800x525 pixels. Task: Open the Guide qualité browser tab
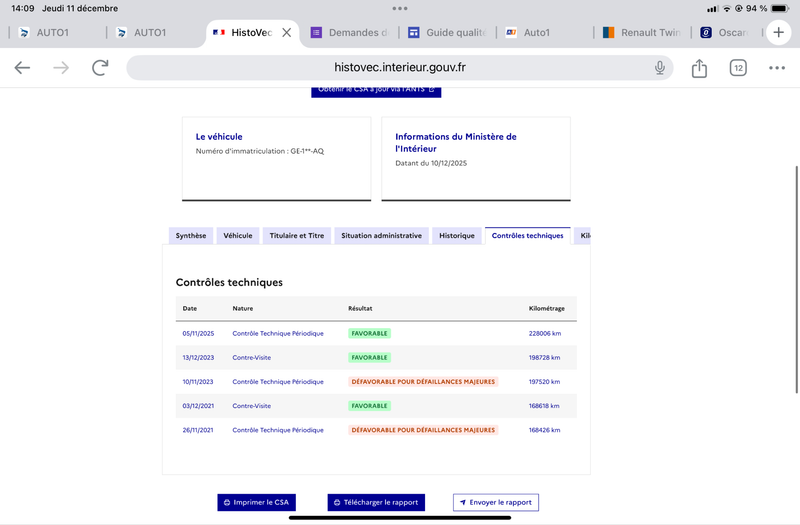(447, 33)
